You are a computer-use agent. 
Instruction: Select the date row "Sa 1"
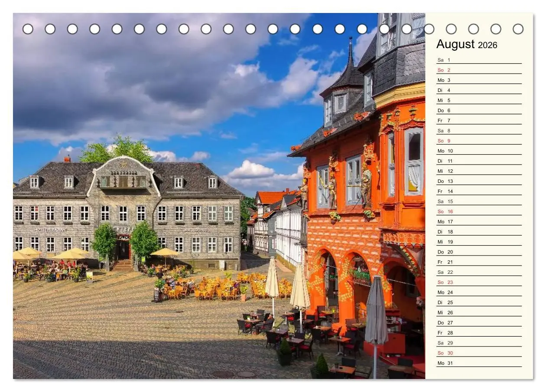click(479, 59)
